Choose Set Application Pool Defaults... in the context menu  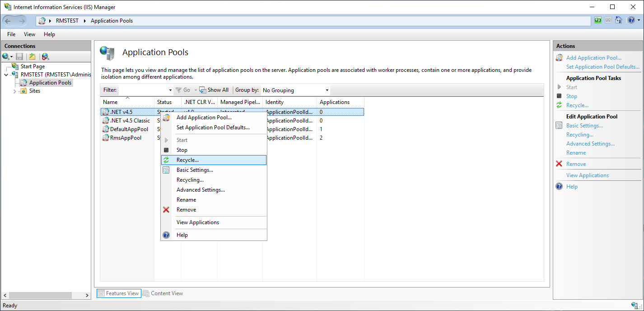pyautogui.click(x=214, y=127)
